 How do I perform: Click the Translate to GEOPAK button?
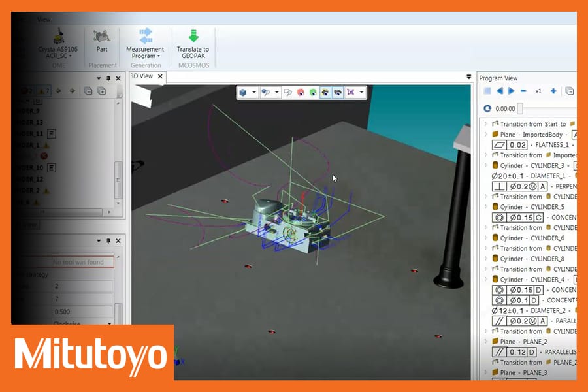point(193,43)
